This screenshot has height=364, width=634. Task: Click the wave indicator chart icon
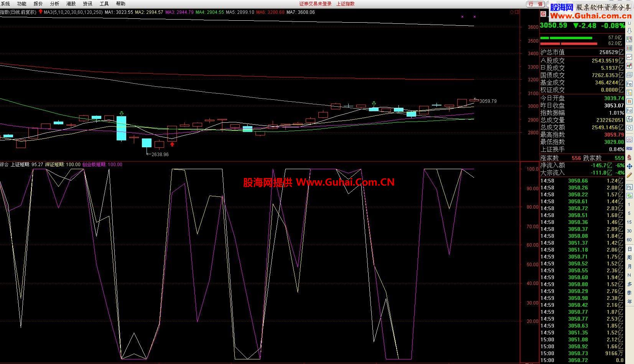pyautogui.click(x=629, y=140)
